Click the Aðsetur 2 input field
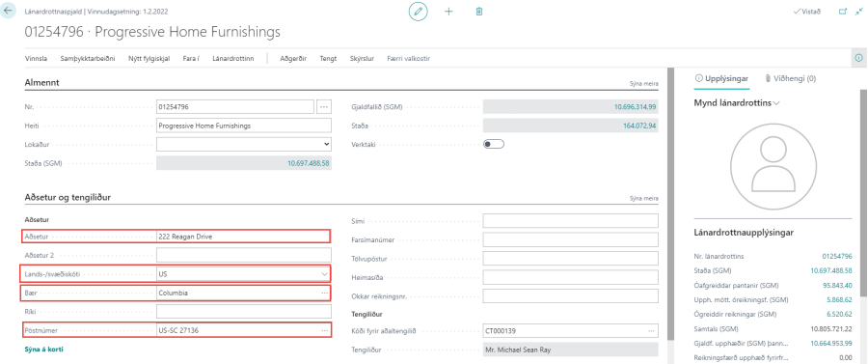Viewport: 868px width, 364px height. [244, 255]
